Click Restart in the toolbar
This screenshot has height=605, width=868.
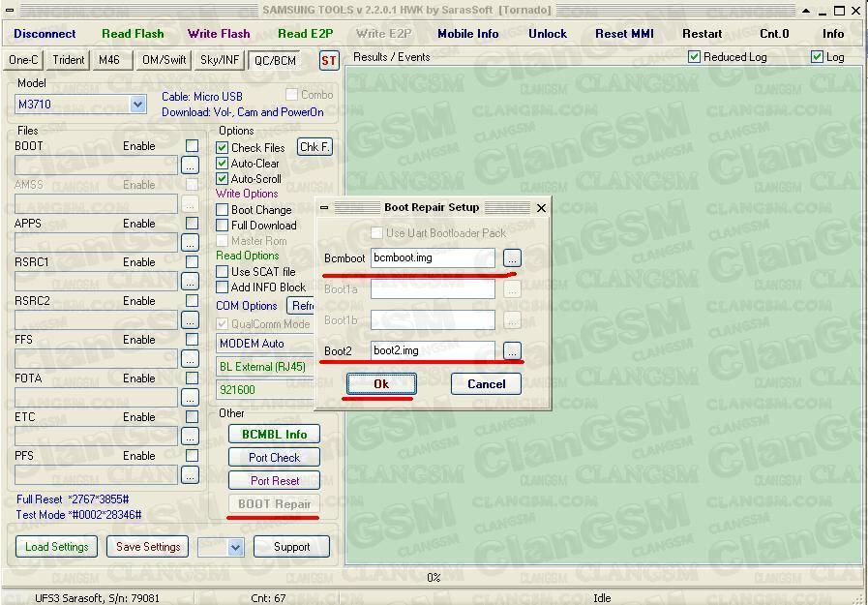702,34
